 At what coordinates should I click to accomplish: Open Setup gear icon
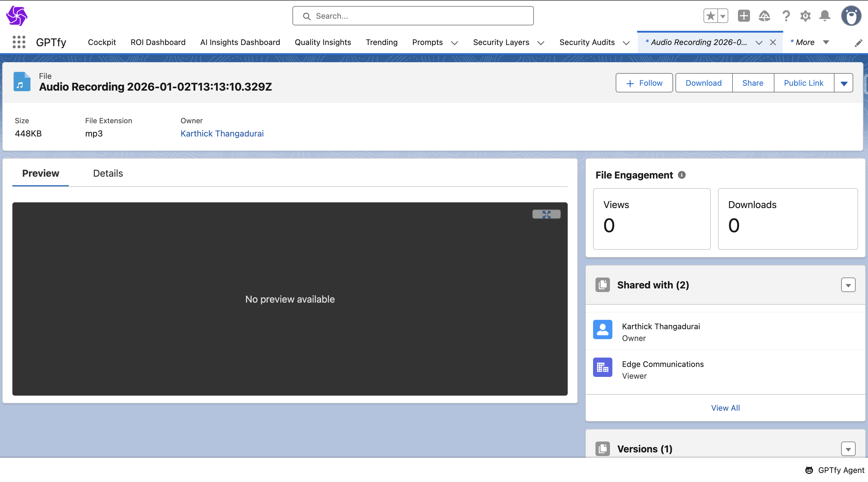[805, 16]
